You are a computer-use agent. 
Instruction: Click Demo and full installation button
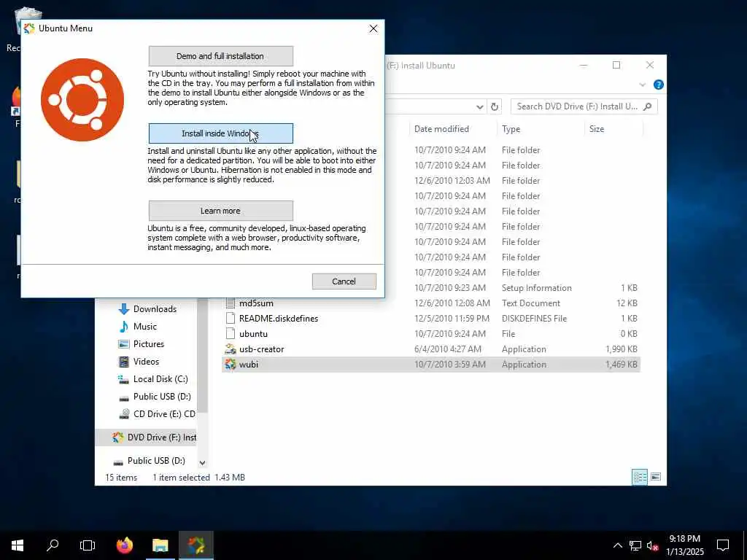(220, 56)
